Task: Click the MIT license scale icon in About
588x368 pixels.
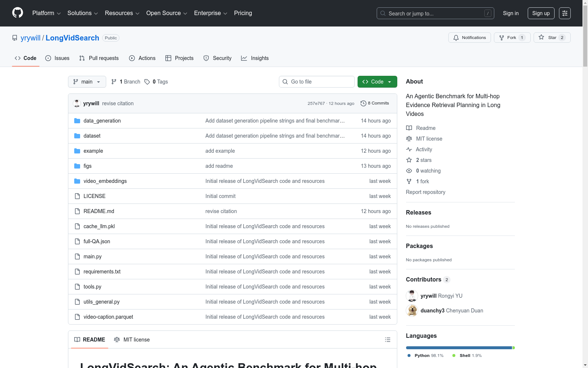Action: click(409, 139)
